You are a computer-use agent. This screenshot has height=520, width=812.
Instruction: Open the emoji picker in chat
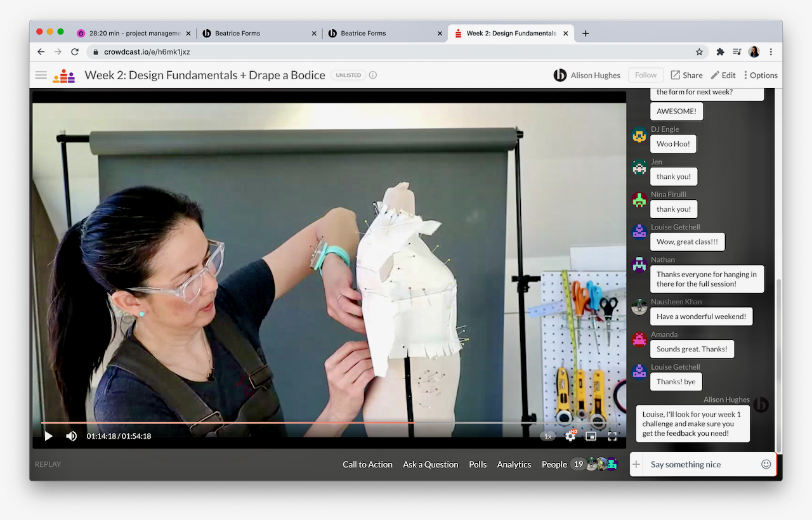point(766,464)
